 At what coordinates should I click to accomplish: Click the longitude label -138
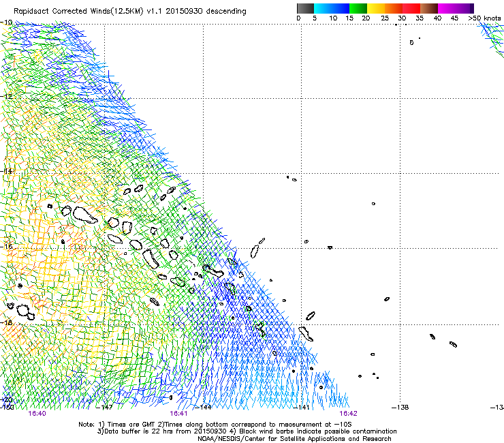(400, 408)
